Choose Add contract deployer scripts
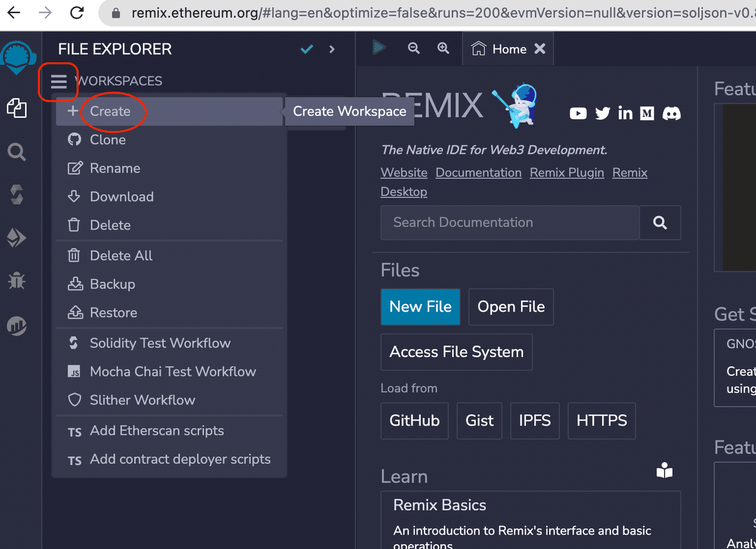The height and width of the screenshot is (549, 756). [x=169, y=459]
